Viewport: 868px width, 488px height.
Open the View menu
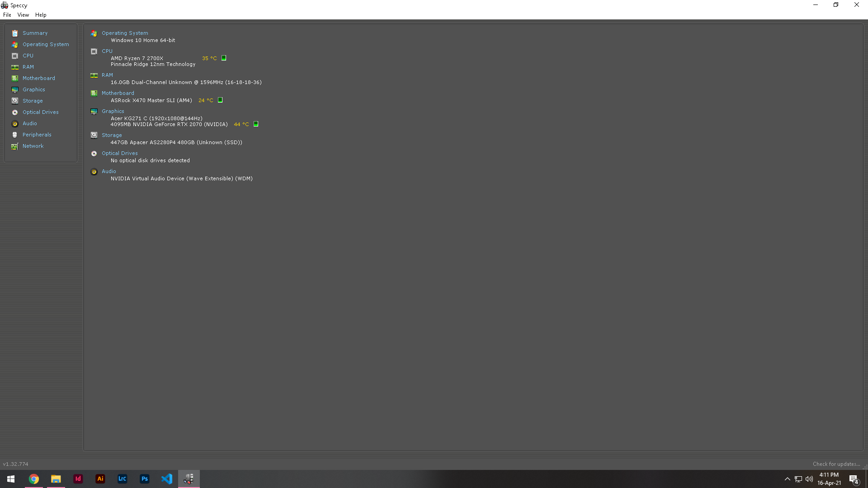pos(23,14)
